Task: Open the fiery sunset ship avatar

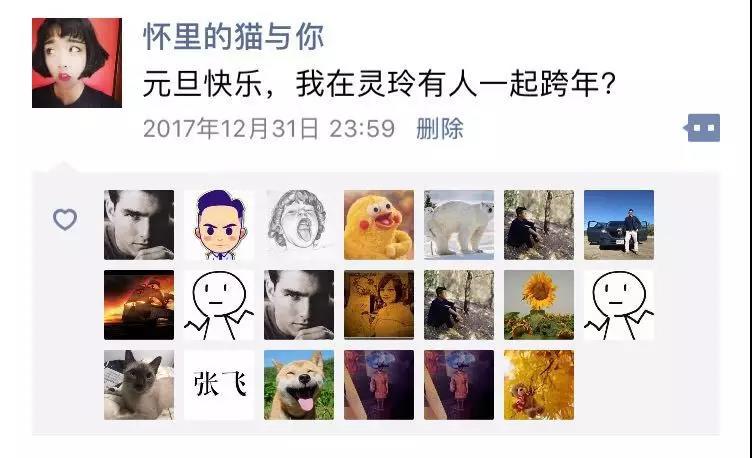Action: (139, 305)
